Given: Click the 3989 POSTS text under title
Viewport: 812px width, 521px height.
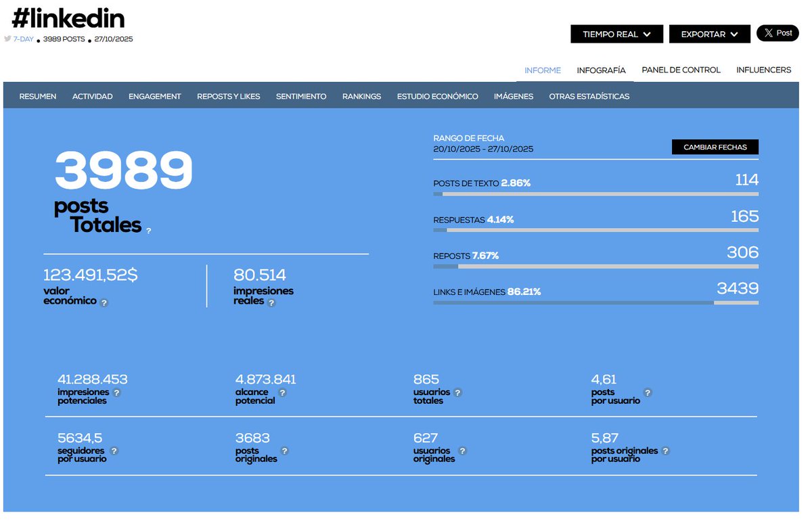Looking at the screenshot, I should coord(64,39).
